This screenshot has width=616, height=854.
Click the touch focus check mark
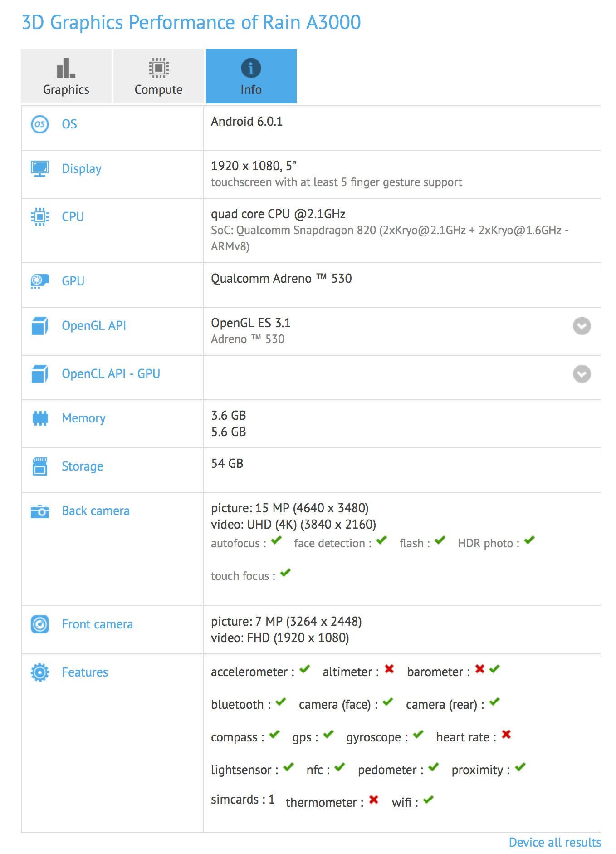[285, 573]
